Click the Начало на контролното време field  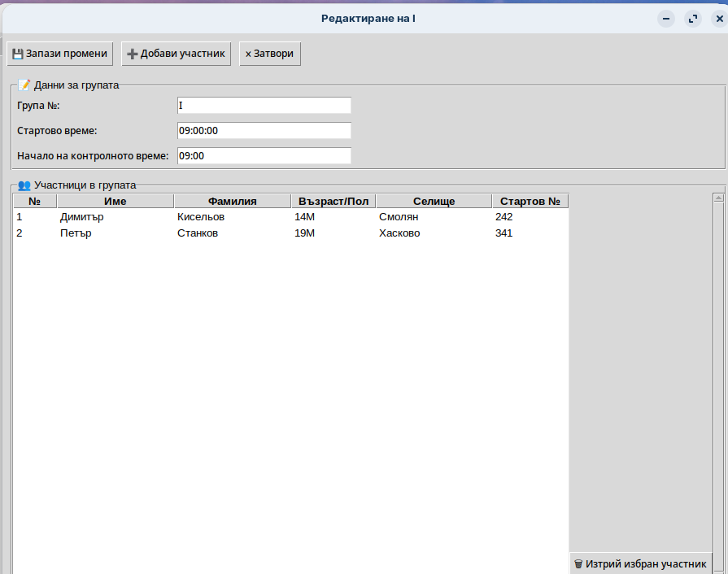pos(264,156)
